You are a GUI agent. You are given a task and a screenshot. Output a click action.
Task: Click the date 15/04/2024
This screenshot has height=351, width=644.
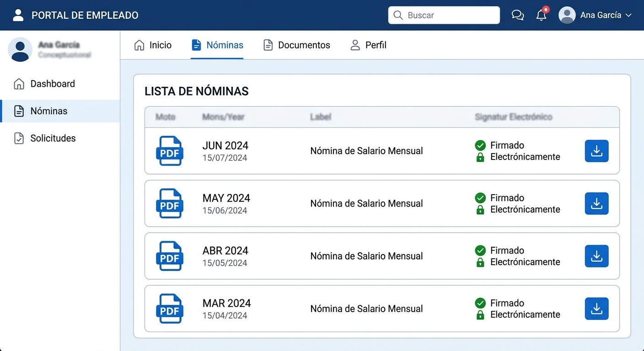pyautogui.click(x=225, y=316)
